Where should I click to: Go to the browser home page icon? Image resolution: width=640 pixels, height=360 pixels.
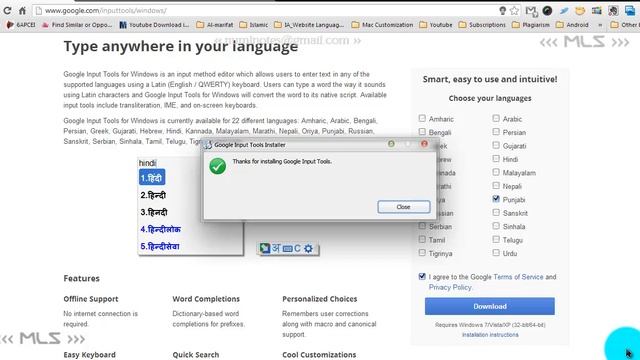coord(22,11)
